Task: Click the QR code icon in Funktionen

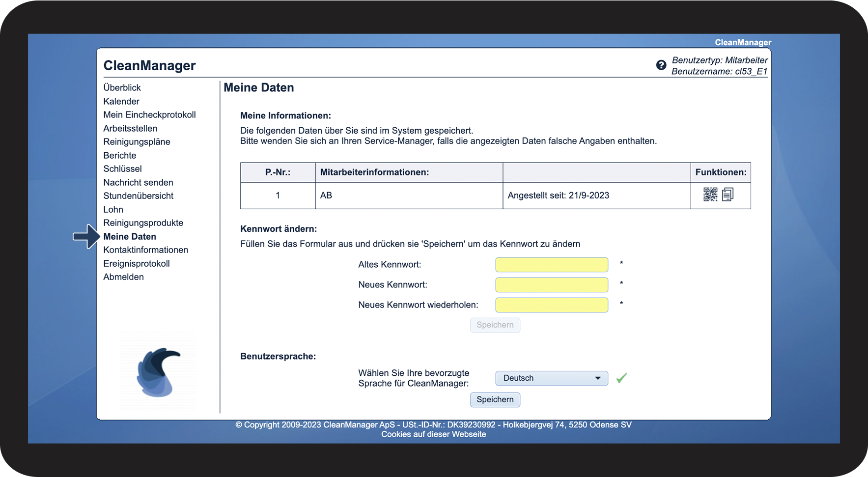Action: [x=710, y=195]
